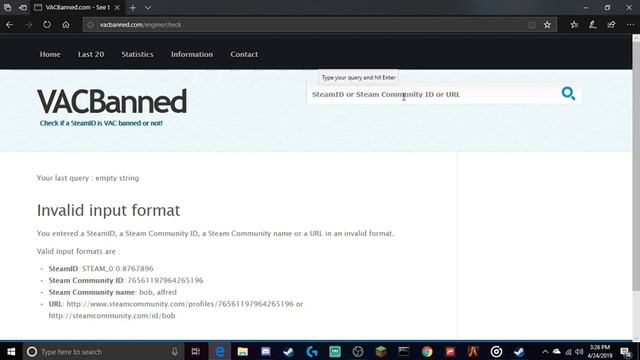Click the taskbar microphone icon
The width and height of the screenshot is (640, 360).
[x=175, y=351]
